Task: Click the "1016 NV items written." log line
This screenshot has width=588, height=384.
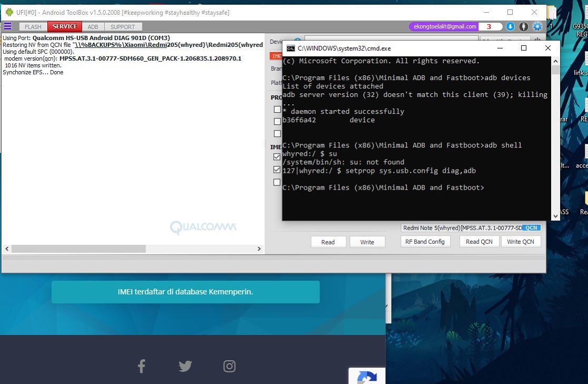Action: (x=33, y=65)
